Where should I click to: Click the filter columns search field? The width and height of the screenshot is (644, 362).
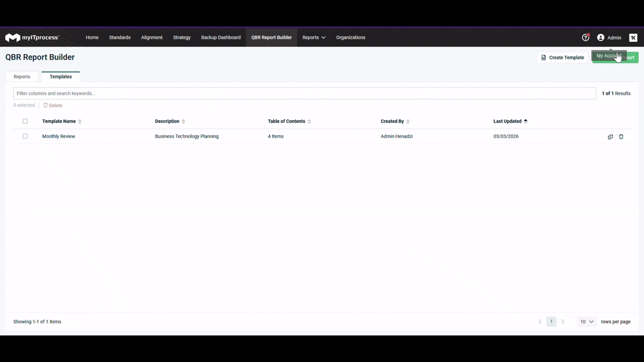(304, 93)
